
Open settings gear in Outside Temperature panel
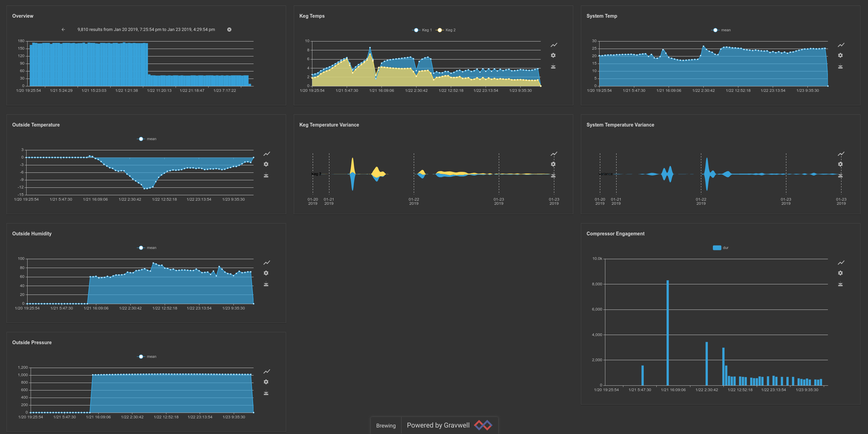coord(266,164)
